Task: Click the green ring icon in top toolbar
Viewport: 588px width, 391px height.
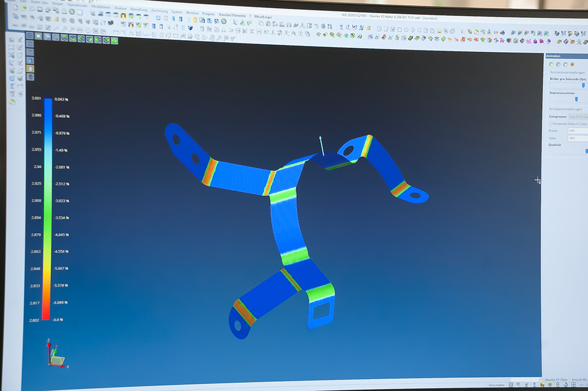Action: 72,11
